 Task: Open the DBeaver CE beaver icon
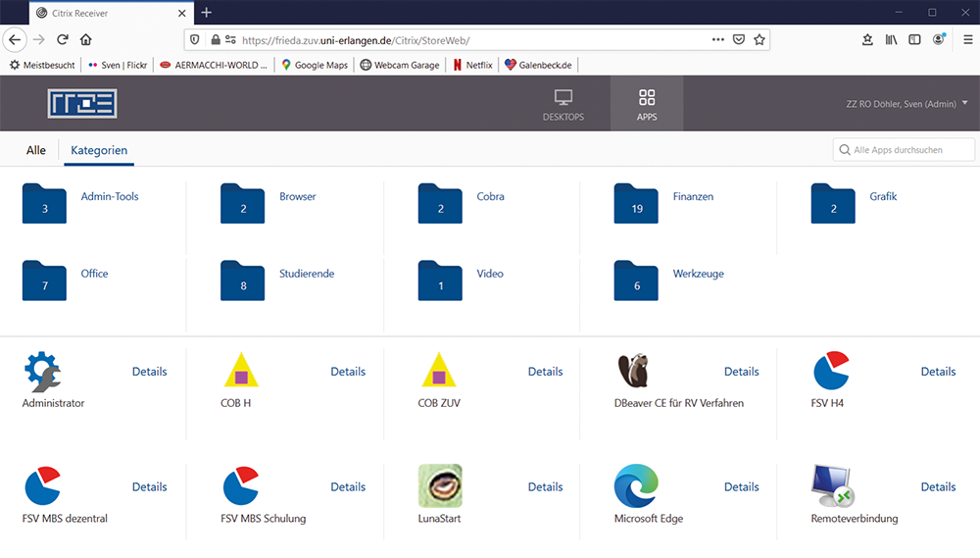635,372
